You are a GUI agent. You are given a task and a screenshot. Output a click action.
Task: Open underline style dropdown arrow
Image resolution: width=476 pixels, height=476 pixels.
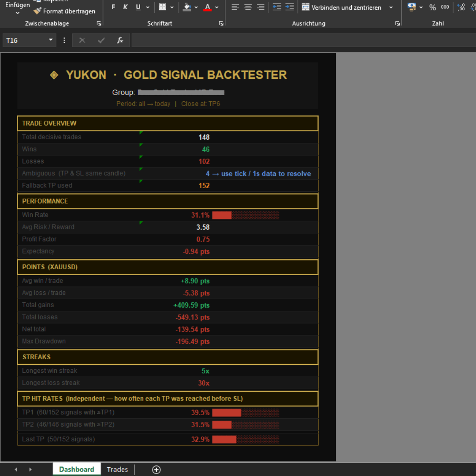coord(148,7)
